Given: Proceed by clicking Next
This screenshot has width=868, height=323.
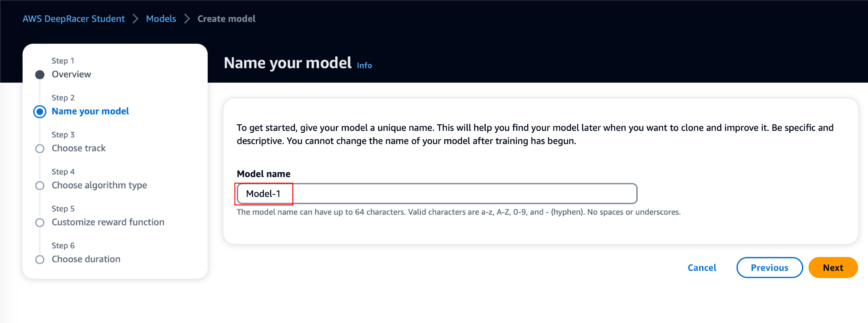Looking at the screenshot, I should [833, 267].
